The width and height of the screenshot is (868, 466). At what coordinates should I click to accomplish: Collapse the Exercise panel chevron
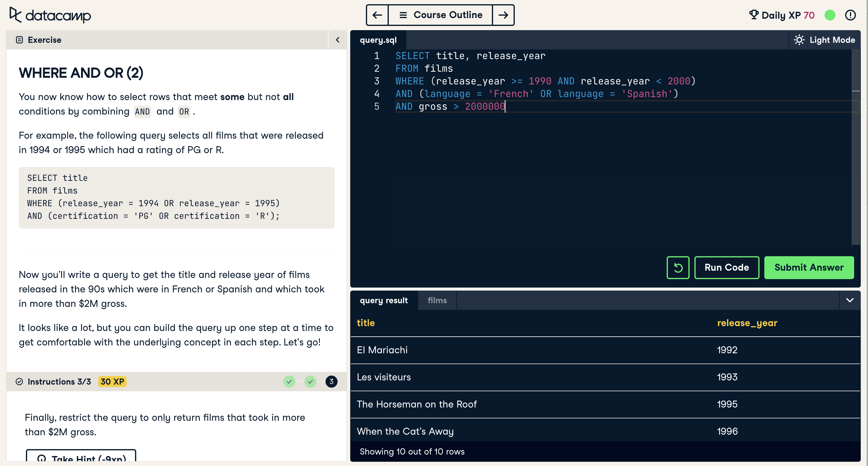coord(337,40)
